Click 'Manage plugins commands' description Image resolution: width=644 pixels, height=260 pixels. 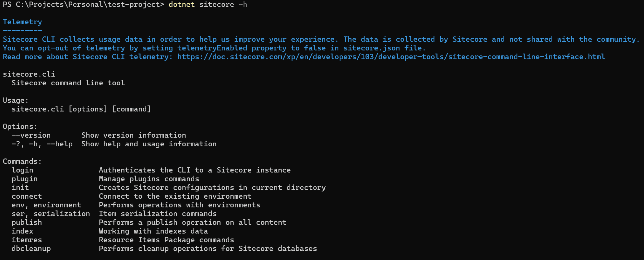pyautogui.click(x=149, y=179)
